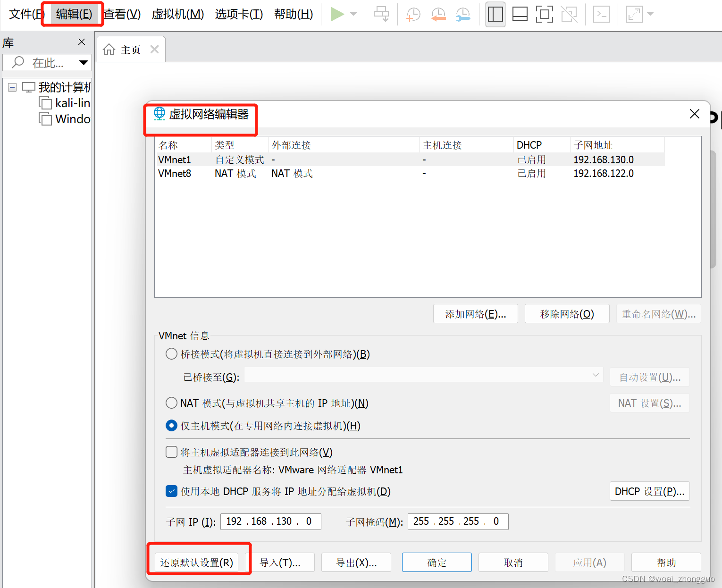The height and width of the screenshot is (588, 722).
Task: Select the VMnet1 network row
Action: click(410, 160)
